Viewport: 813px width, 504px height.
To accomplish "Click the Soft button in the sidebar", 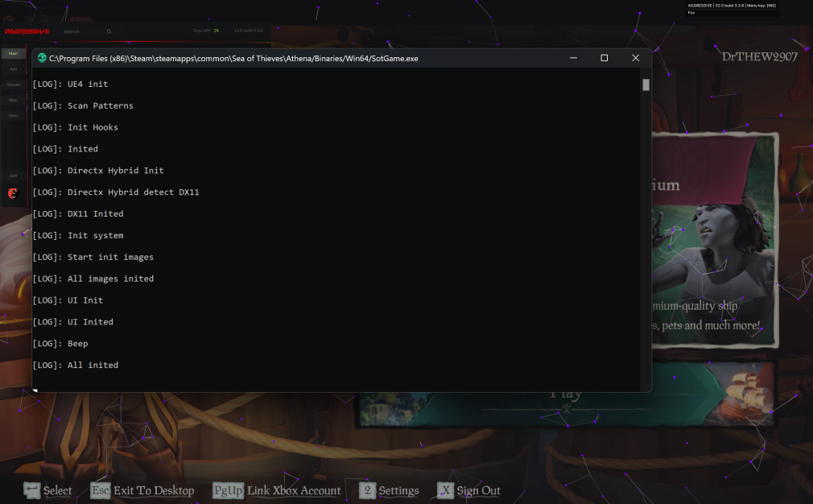I will pos(13,175).
